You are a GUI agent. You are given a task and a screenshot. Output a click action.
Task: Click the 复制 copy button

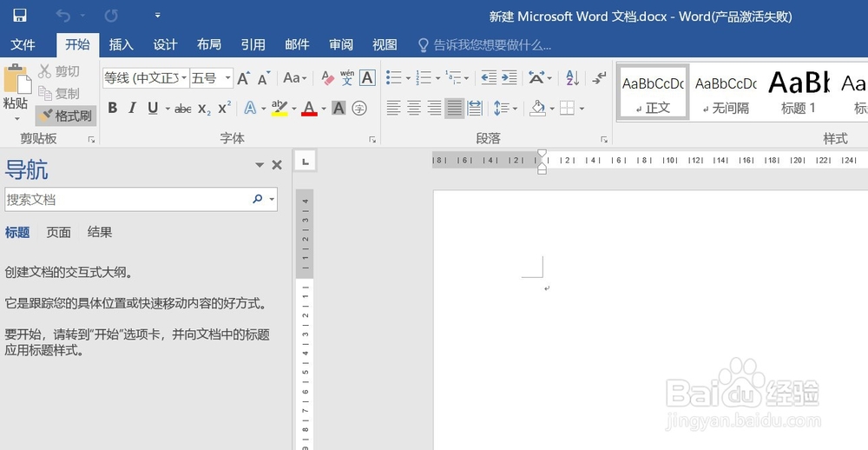[59, 93]
